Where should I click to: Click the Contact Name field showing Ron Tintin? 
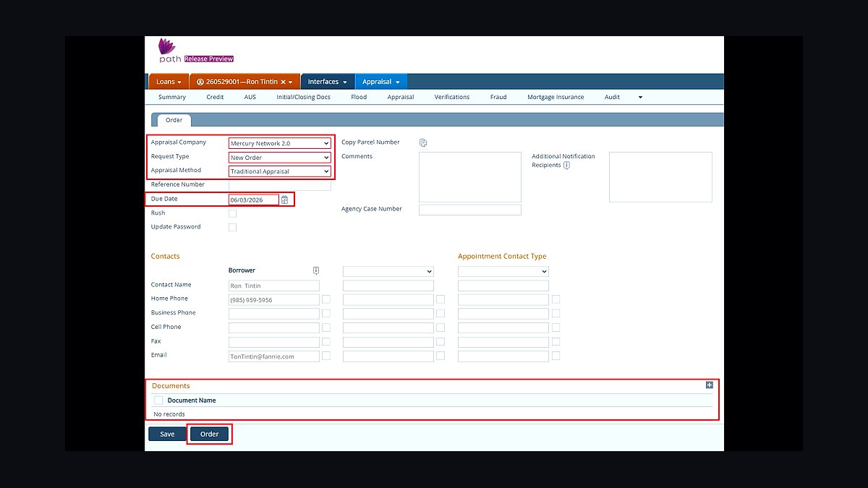tap(274, 286)
